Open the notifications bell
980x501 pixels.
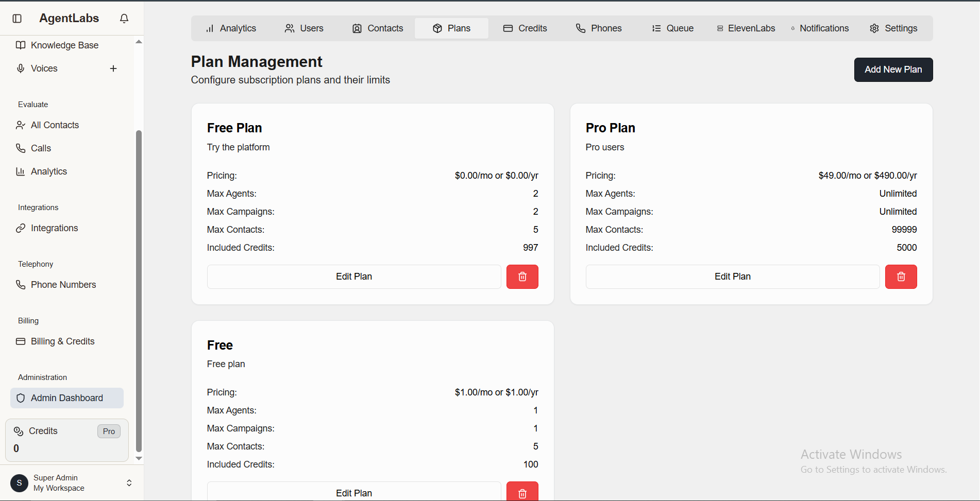point(124,18)
